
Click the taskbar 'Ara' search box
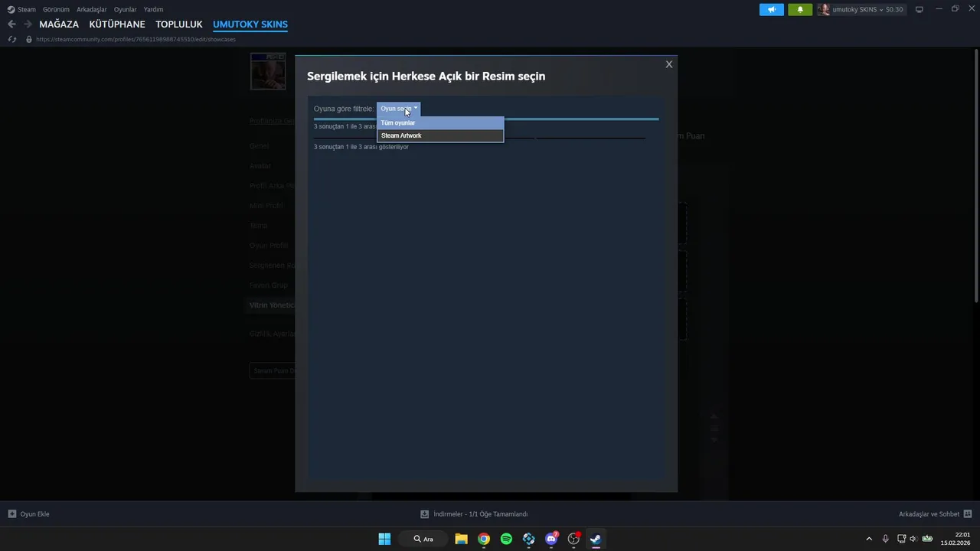click(424, 539)
